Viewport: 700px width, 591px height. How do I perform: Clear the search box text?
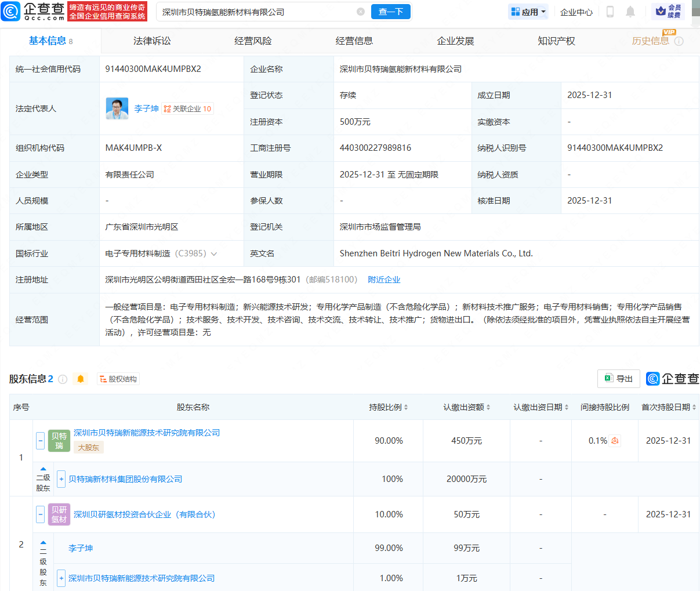point(361,12)
